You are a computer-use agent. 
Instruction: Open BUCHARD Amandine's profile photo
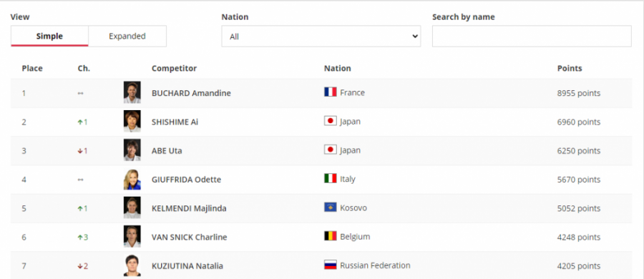click(x=132, y=92)
